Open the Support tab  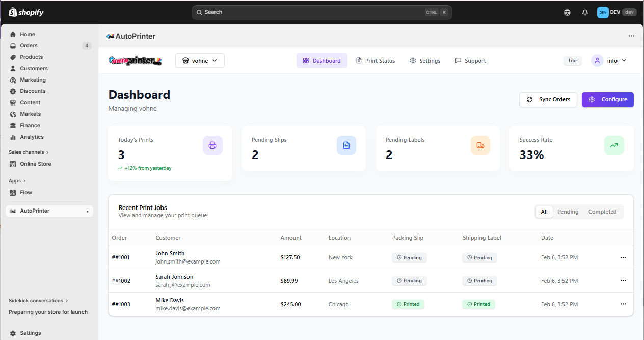point(470,61)
